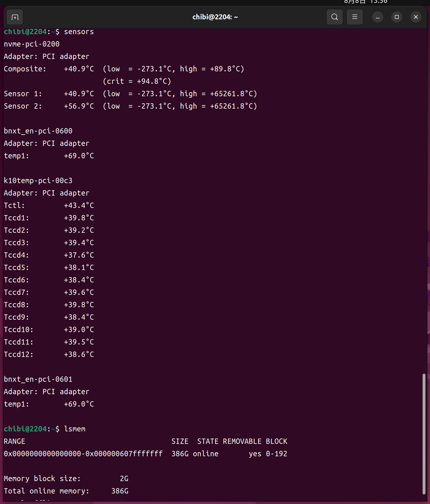
Task: Click the Tctl temperature value +43.4°C
Action: point(79,206)
